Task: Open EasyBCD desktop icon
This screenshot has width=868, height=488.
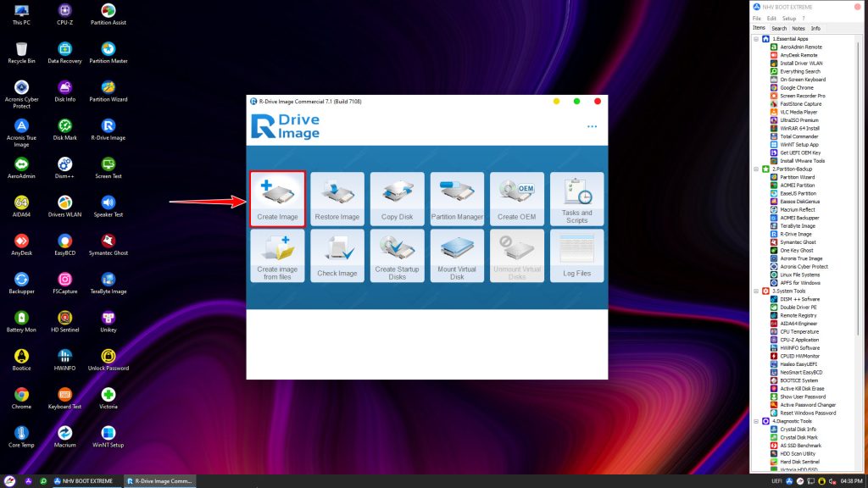Action: pyautogui.click(x=64, y=245)
